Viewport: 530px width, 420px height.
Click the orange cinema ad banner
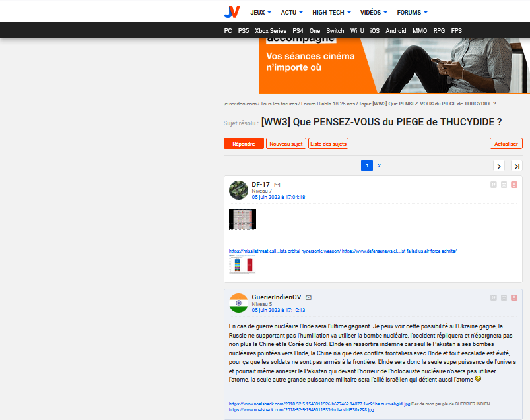tap(394, 66)
